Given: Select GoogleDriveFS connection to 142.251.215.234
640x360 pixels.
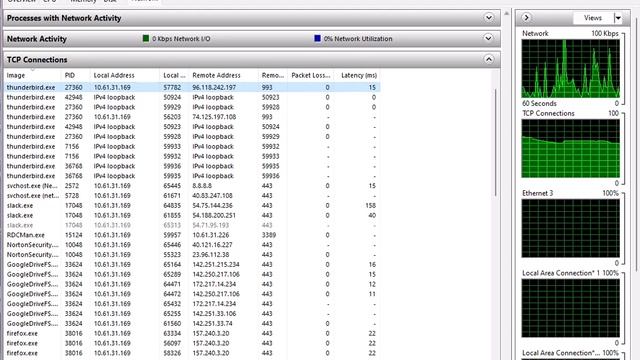Looking at the screenshot, I should [x=192, y=264].
